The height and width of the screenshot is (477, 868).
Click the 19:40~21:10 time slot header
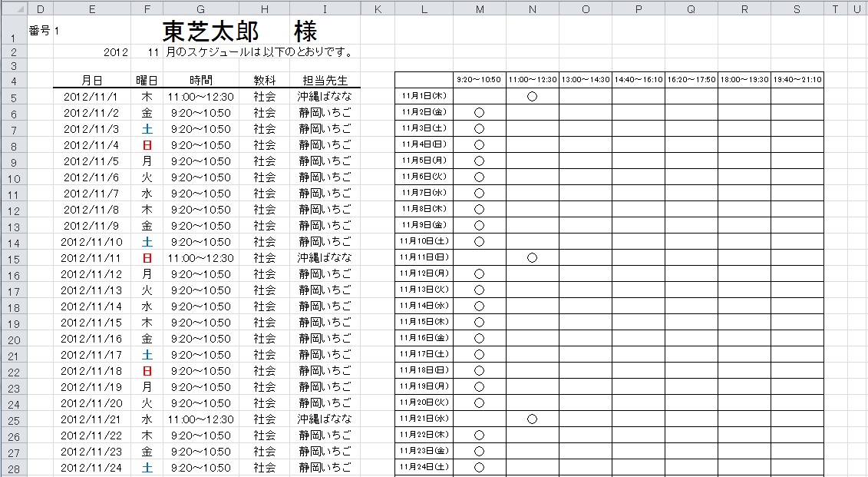click(797, 80)
